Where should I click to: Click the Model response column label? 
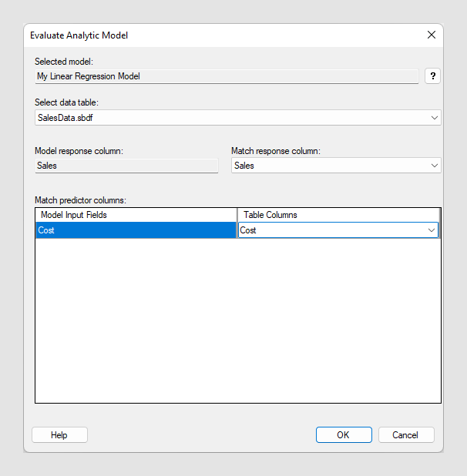click(x=79, y=151)
